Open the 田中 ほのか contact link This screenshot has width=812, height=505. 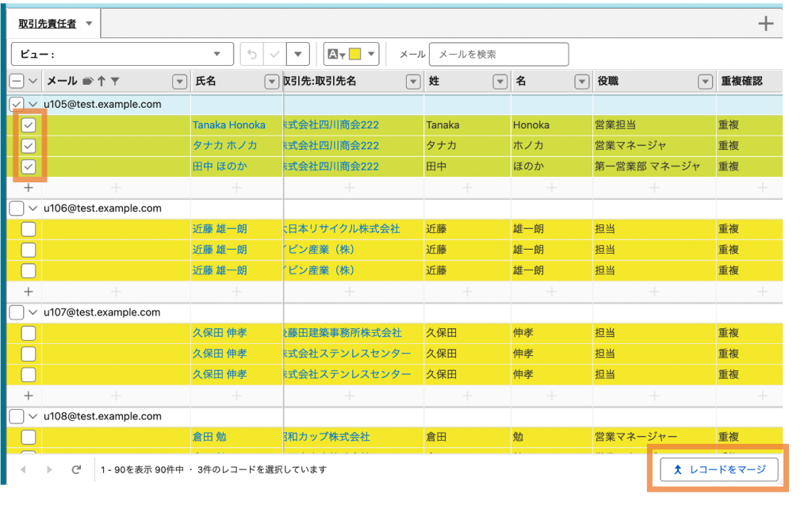tap(220, 166)
